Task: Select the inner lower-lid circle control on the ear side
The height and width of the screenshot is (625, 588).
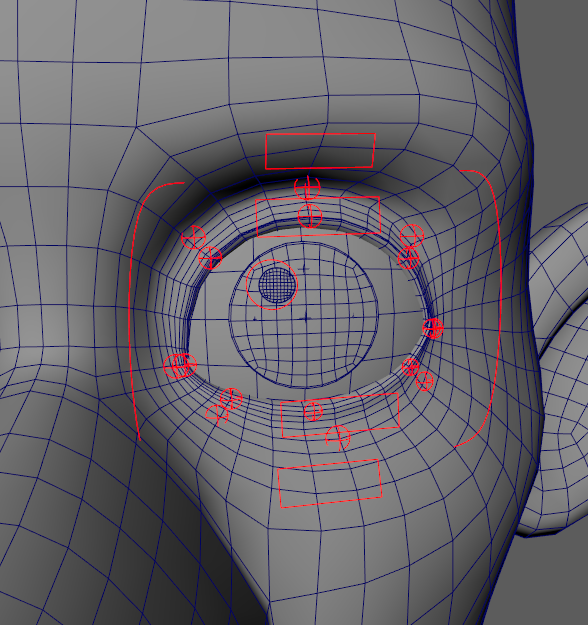Action: click(x=411, y=367)
